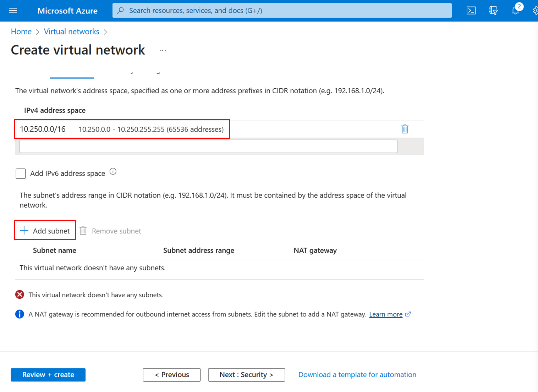538x392 pixels.
Task: View notifications on the bell icon
Action: pyautogui.click(x=515, y=10)
